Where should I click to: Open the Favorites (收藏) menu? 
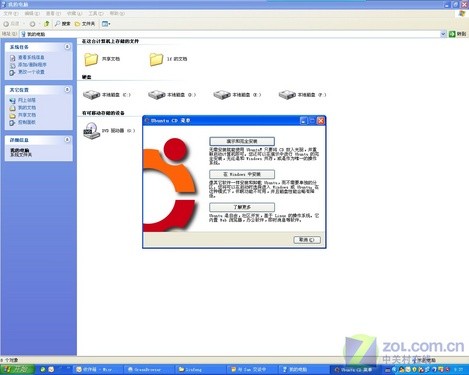pyautogui.click(x=74, y=13)
